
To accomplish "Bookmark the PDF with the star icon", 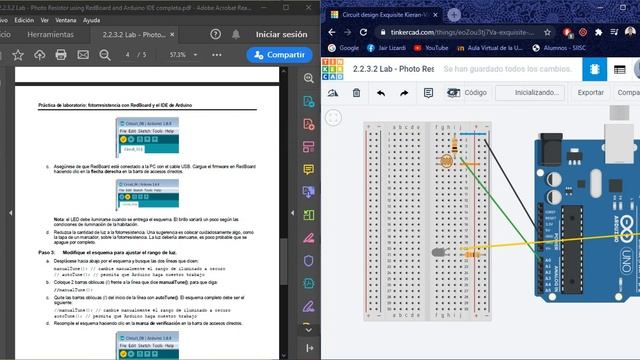I will tap(18, 55).
